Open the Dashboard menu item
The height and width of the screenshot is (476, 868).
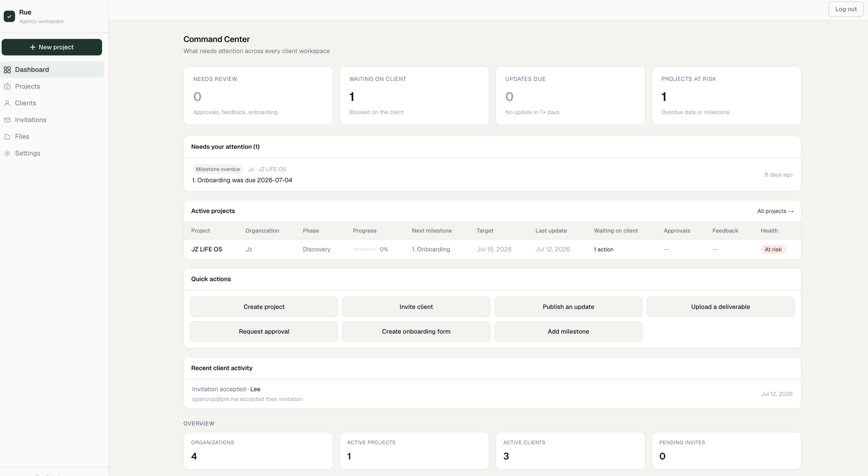coord(52,70)
